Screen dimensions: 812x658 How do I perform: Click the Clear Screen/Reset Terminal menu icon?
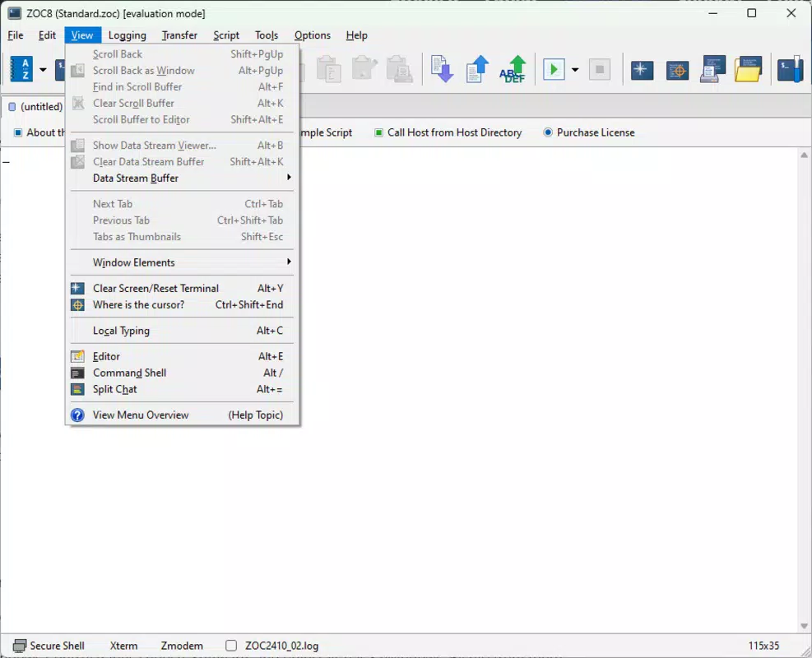(77, 289)
